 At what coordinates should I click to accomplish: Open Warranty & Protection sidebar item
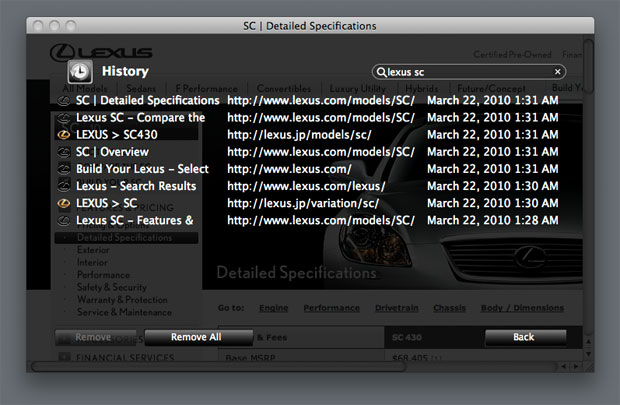[x=122, y=300]
